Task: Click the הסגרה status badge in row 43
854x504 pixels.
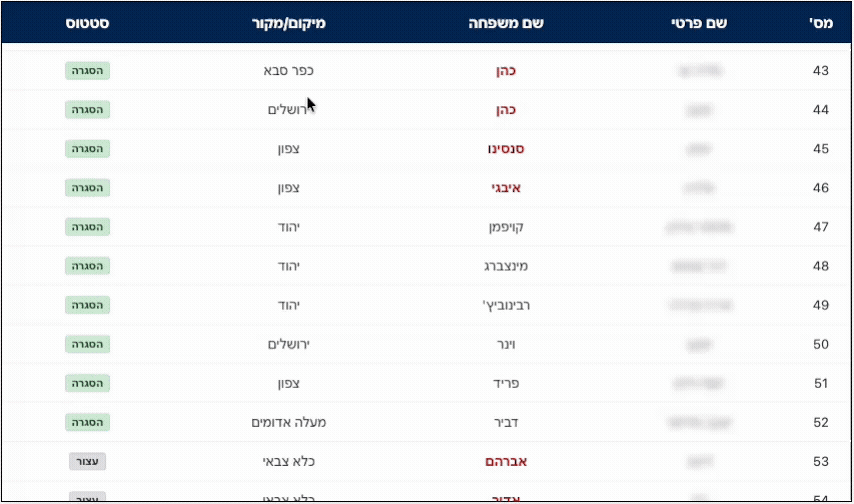Action: [x=88, y=71]
